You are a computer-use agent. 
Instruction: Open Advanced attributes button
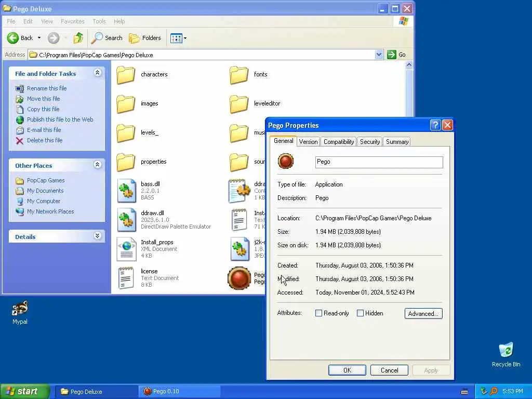423,313
